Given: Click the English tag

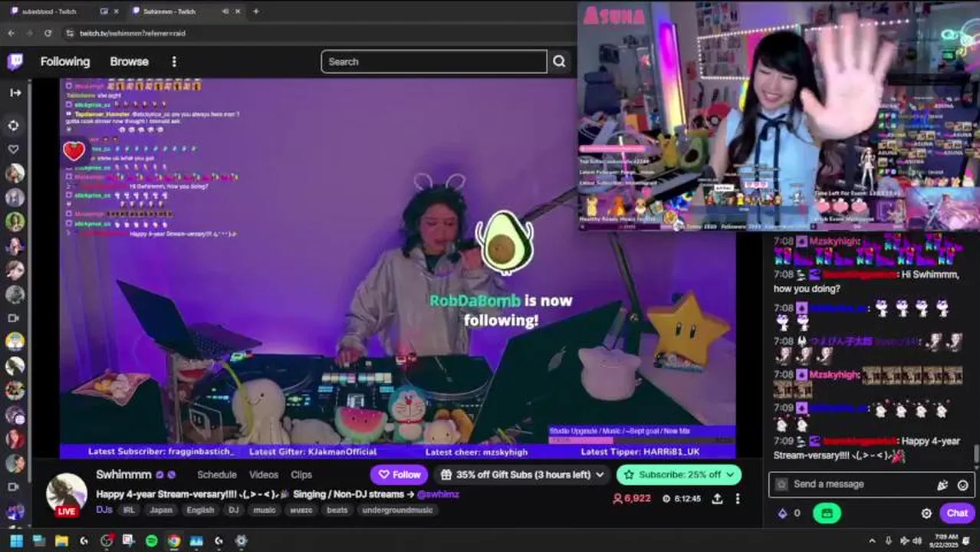Looking at the screenshot, I should click(x=200, y=510).
